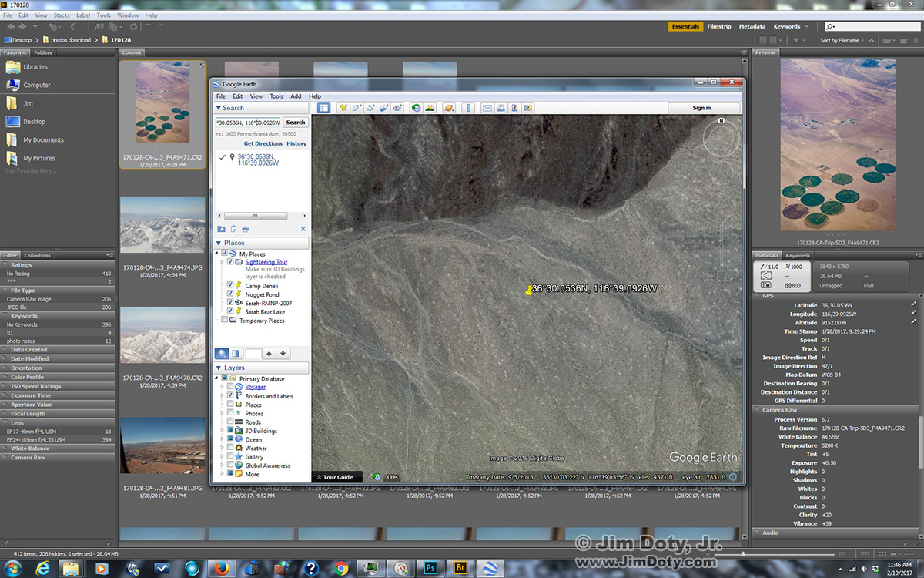Open historical imagery clock icon

[416, 108]
